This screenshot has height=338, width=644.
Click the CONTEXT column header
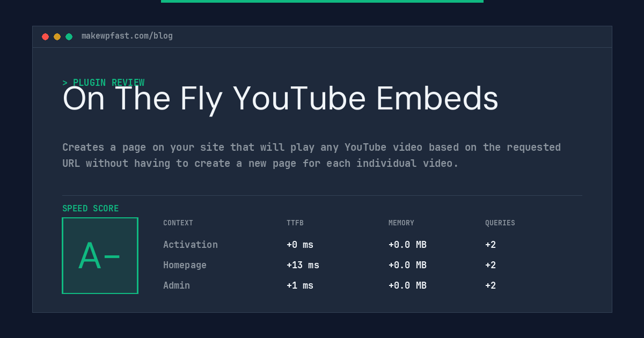tap(178, 223)
